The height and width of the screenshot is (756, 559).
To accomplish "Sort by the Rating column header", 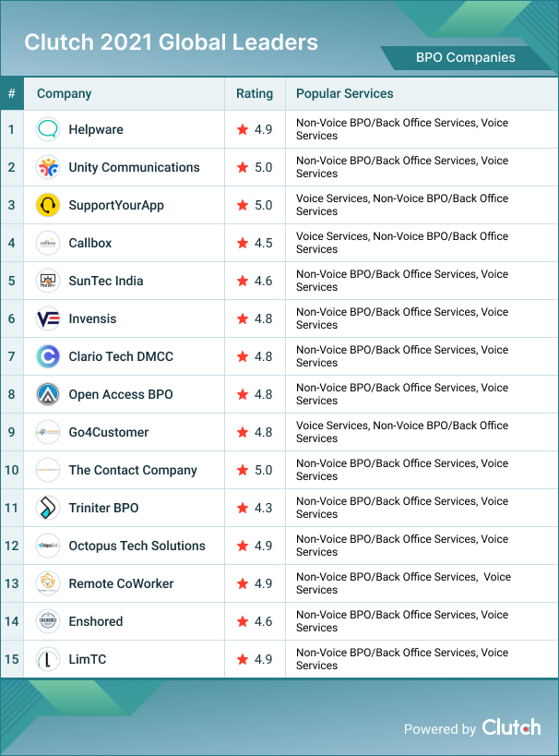I will [255, 93].
